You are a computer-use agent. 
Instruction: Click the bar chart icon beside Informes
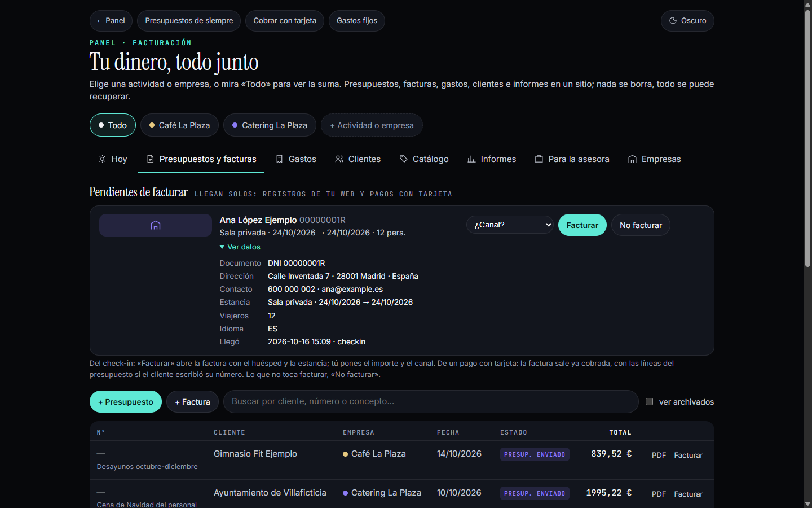pos(471,159)
